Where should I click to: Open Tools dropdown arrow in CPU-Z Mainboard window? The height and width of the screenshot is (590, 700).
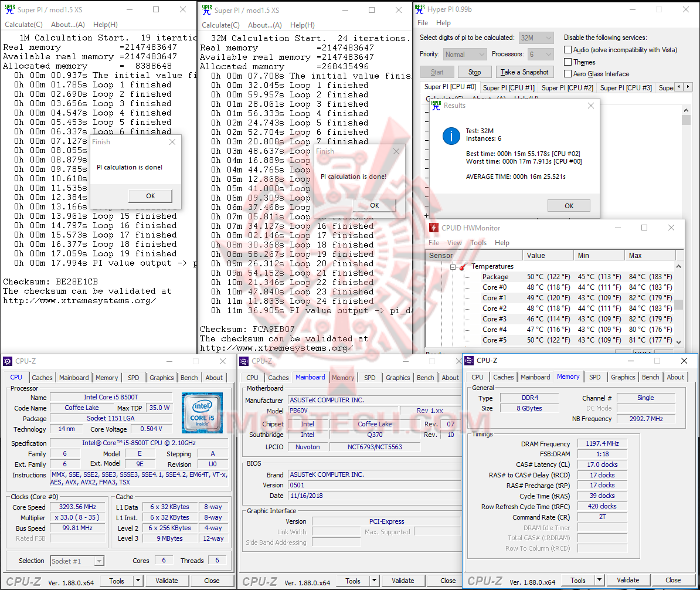point(374,581)
